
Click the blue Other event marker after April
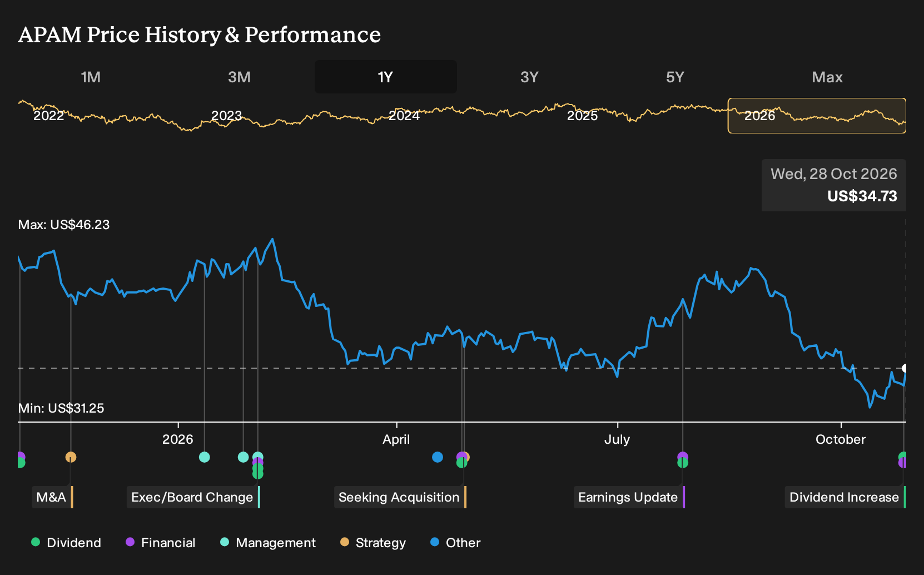[x=438, y=457]
